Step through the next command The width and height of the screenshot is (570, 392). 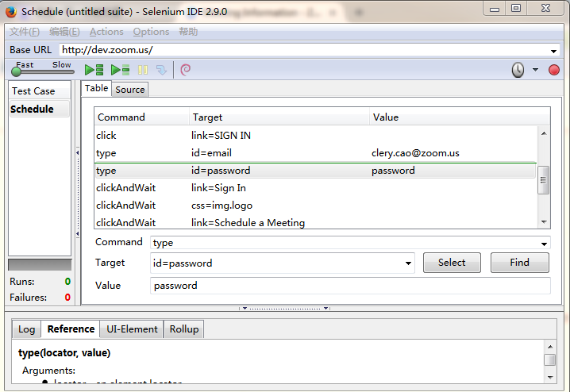click(161, 69)
